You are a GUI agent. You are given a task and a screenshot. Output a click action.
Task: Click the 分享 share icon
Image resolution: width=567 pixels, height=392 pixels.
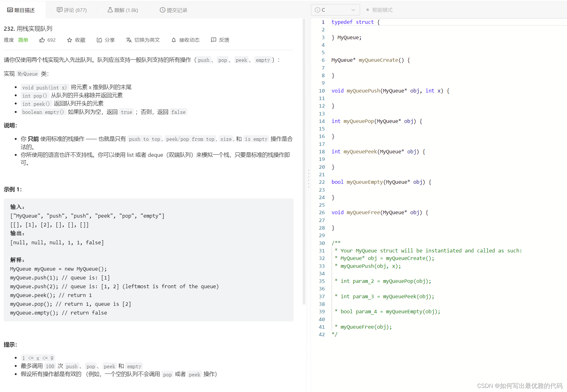99,40
